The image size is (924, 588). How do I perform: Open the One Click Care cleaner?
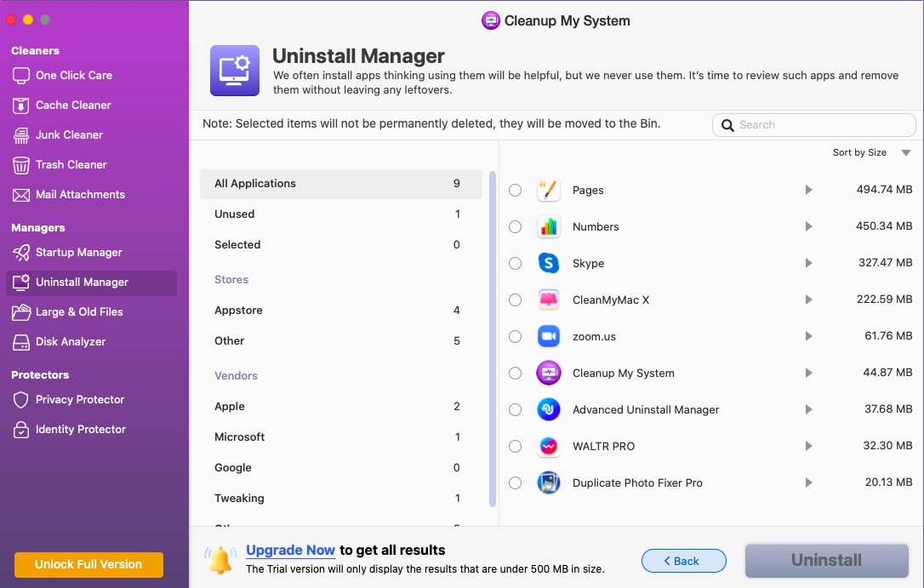click(x=72, y=75)
